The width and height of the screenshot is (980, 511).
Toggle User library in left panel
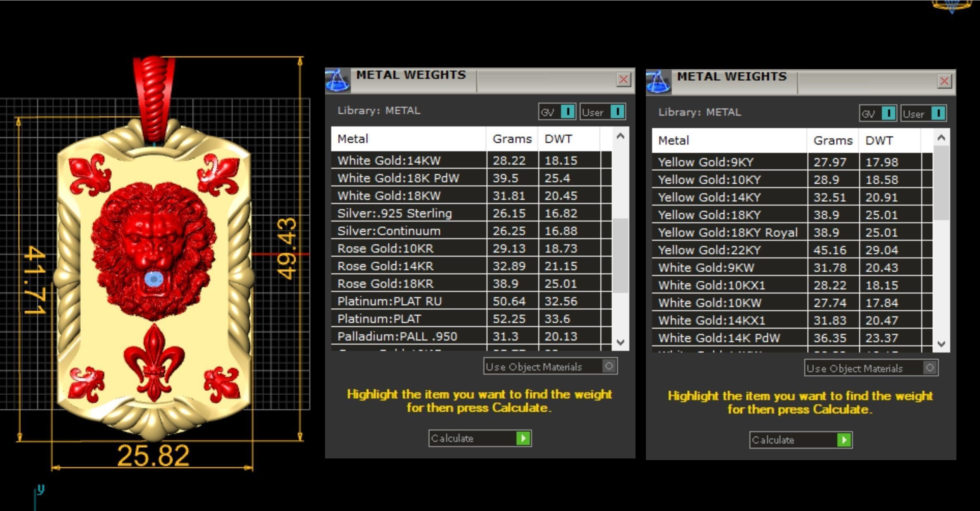pyautogui.click(x=617, y=112)
